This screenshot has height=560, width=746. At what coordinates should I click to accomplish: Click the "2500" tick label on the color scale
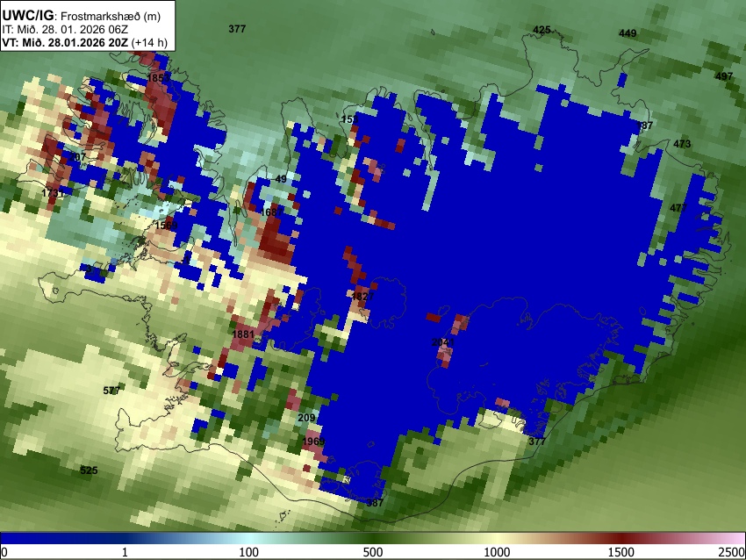[733, 552]
